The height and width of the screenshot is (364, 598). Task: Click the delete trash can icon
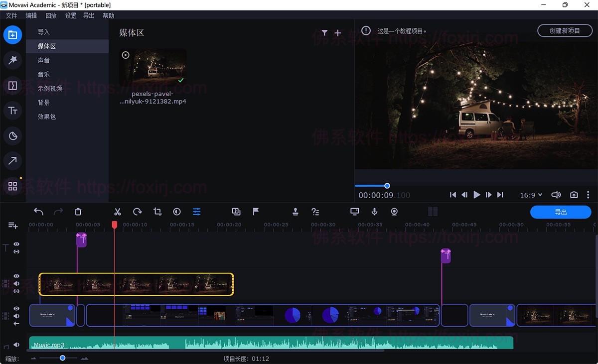click(78, 212)
